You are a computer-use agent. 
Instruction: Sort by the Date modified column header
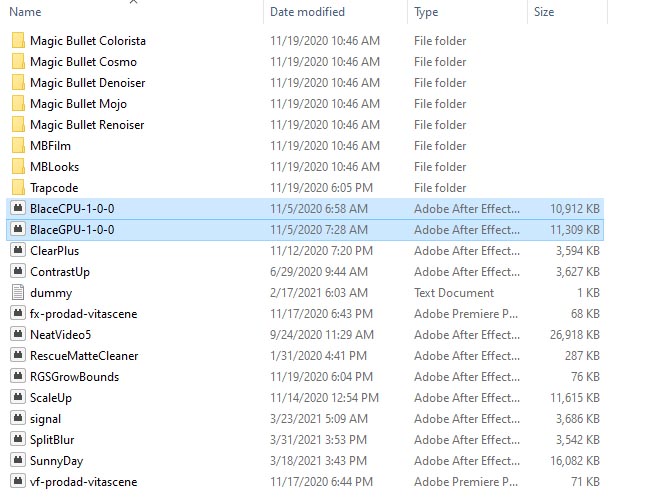[307, 12]
